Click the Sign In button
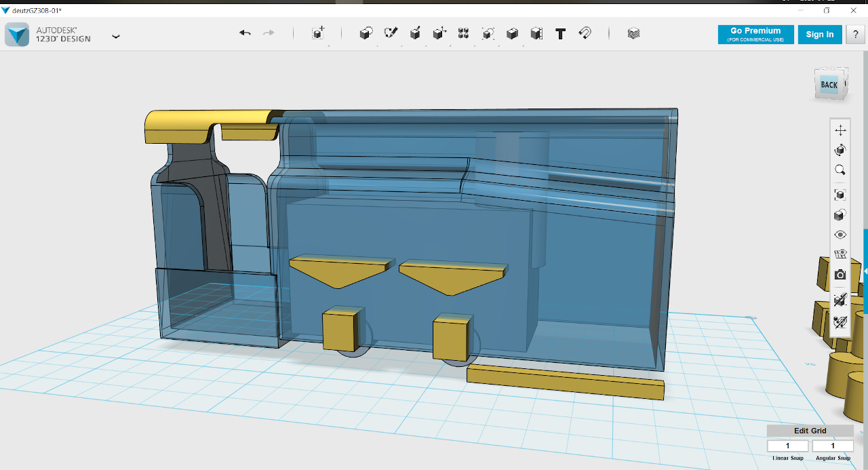Image resolution: width=868 pixels, height=470 pixels. 820,35
